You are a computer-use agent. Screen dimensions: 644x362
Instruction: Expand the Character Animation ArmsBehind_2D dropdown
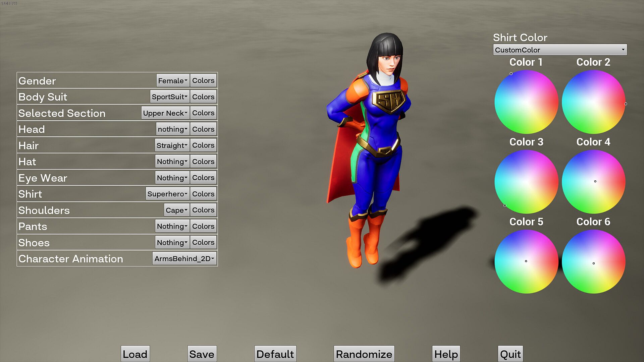point(184,259)
